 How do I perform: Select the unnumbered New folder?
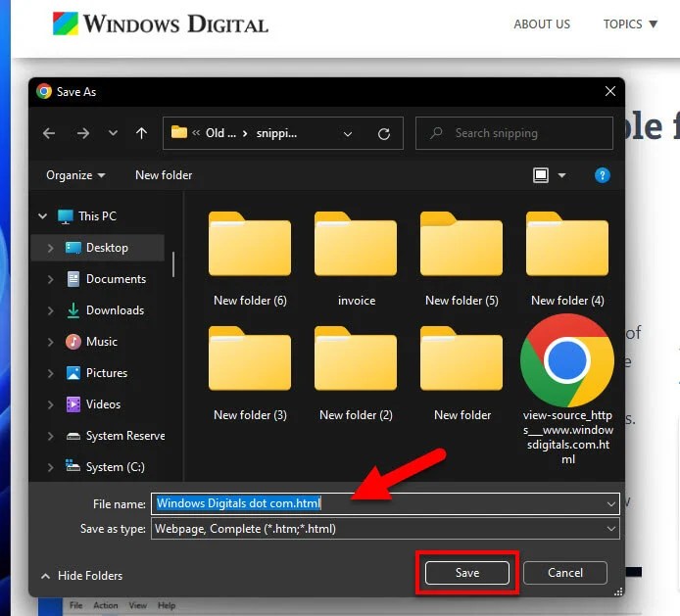[461, 374]
